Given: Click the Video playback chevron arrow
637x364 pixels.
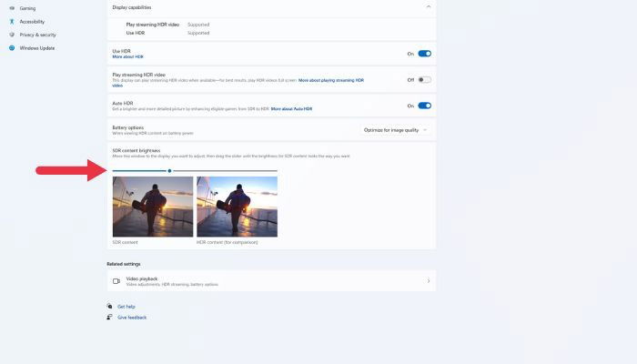Looking at the screenshot, I should [429, 281].
